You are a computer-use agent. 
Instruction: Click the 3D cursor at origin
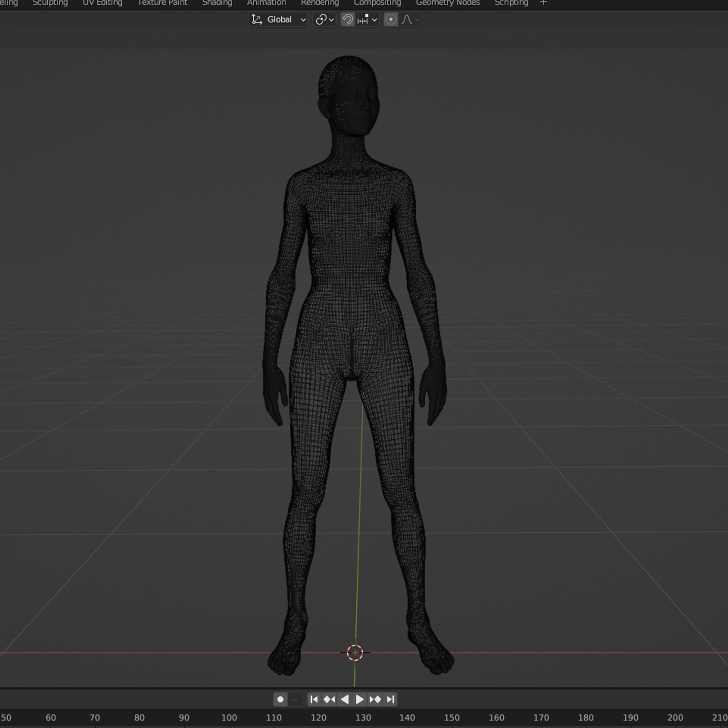click(x=355, y=653)
